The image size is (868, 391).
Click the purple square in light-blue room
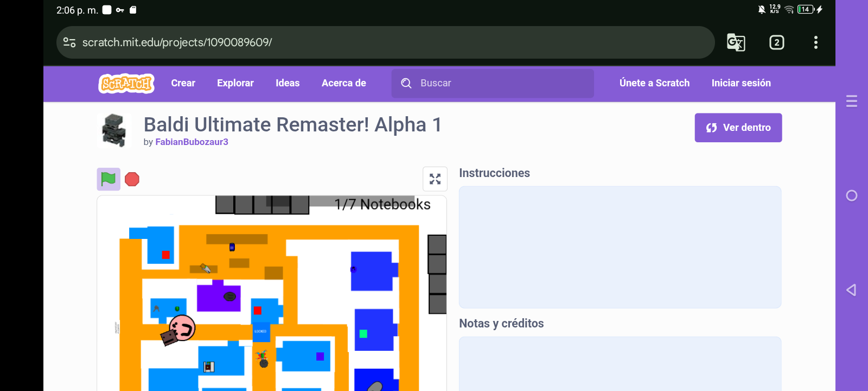tap(320, 356)
